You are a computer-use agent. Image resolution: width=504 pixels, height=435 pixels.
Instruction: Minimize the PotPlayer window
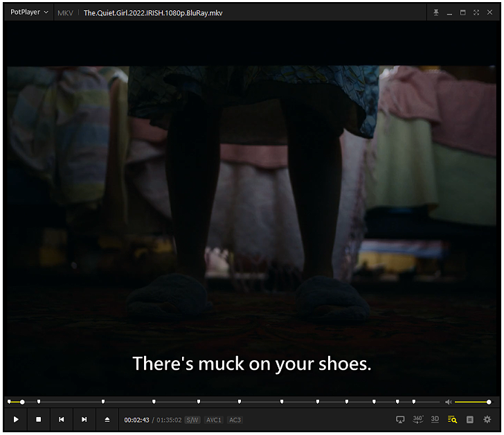click(x=449, y=13)
